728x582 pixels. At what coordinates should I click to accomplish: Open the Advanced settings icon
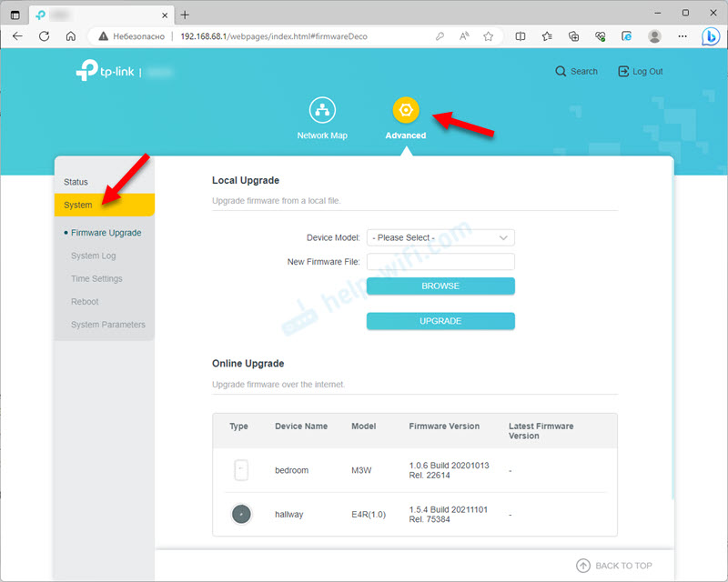(x=406, y=110)
